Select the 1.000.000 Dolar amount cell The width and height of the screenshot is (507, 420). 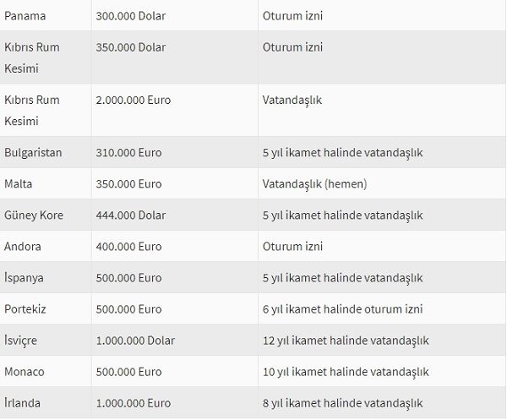(x=136, y=341)
